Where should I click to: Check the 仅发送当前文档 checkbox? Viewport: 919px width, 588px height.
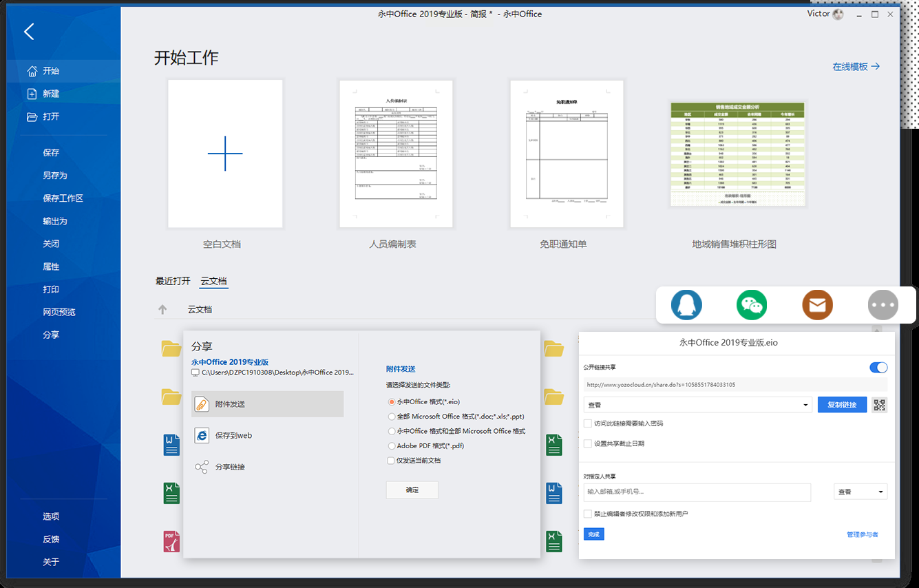click(x=391, y=461)
